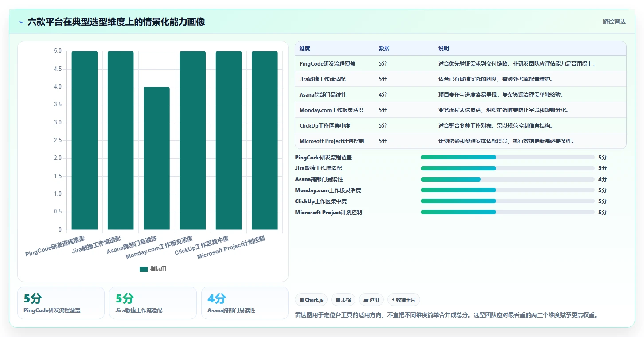This screenshot has width=644, height=337.
Task: Click the 5.0 y-axis label
Action: point(58,51)
